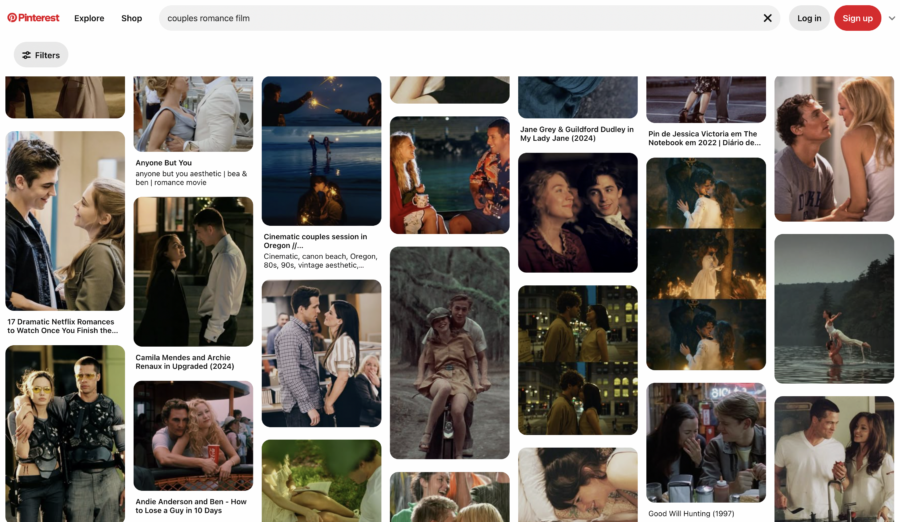This screenshot has height=522, width=900.
Task: Open the couple in tactical vests thumbnail
Action: point(65,434)
